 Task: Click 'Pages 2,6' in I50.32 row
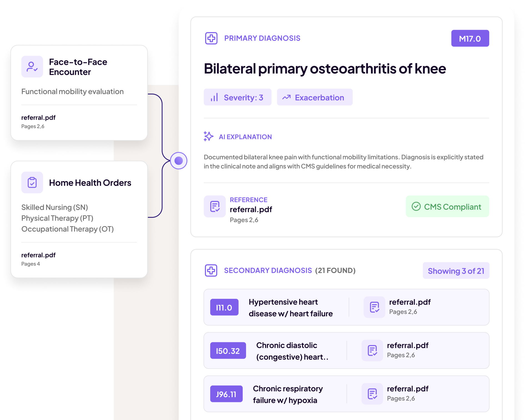pos(401,355)
